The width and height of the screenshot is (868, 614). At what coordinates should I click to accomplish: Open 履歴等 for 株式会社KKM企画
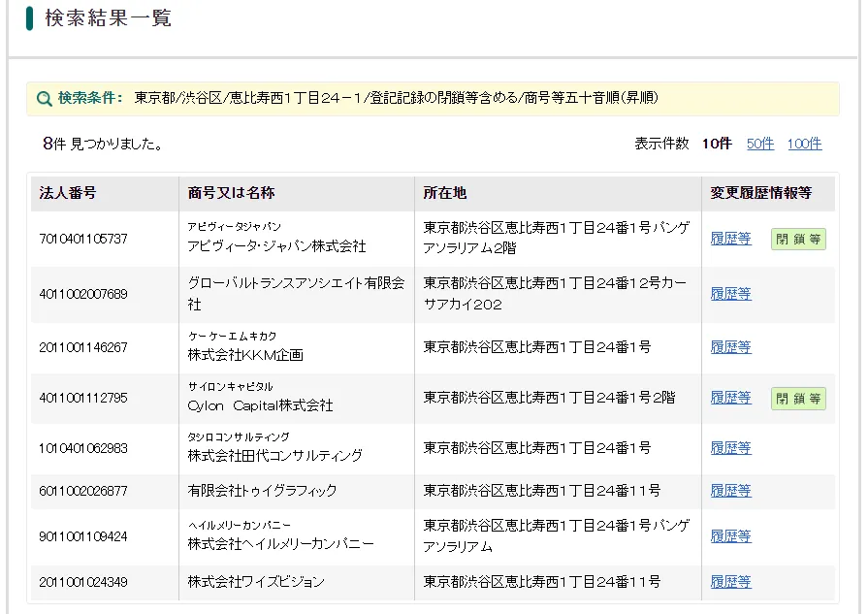[x=730, y=347]
